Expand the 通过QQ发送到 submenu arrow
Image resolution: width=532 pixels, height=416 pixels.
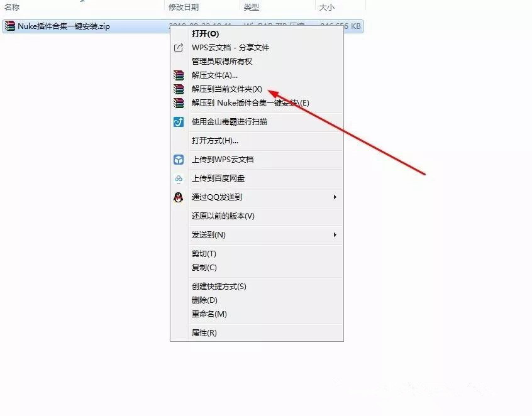click(335, 197)
